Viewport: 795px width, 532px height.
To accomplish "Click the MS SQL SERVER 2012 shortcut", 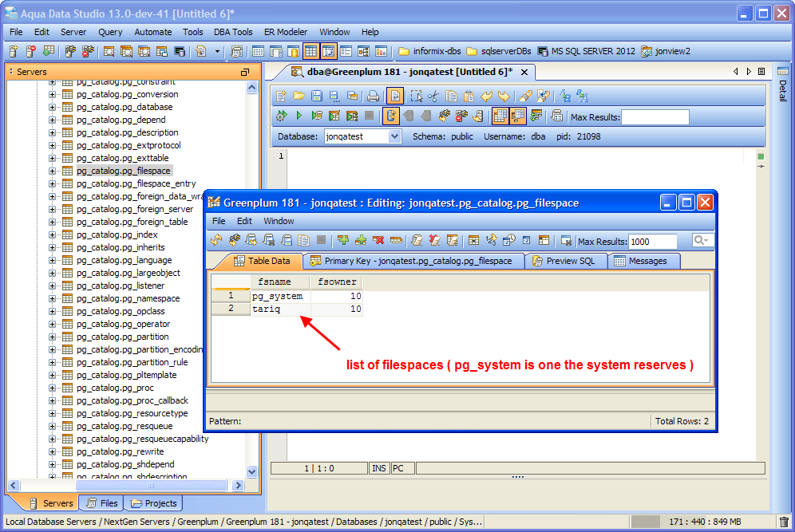I will (586, 51).
